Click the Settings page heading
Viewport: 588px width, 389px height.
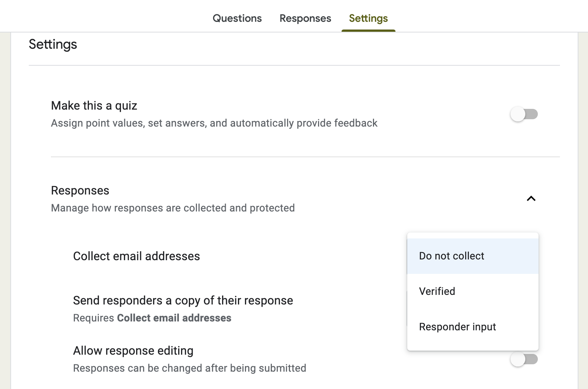[53, 44]
